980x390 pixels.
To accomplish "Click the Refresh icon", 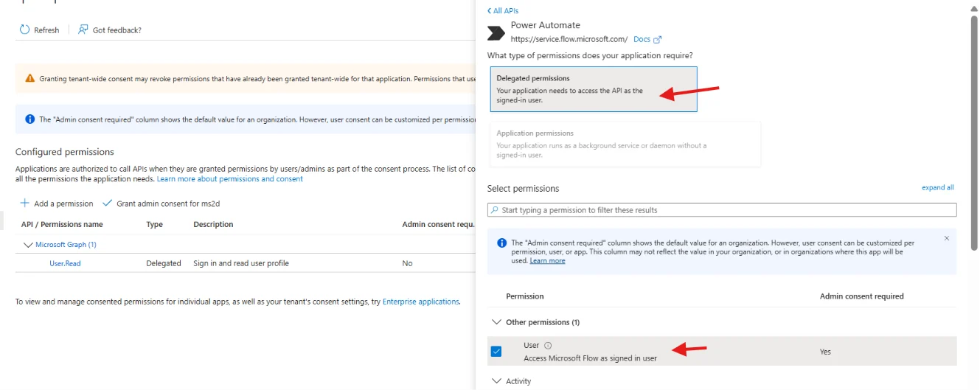I will click(25, 29).
